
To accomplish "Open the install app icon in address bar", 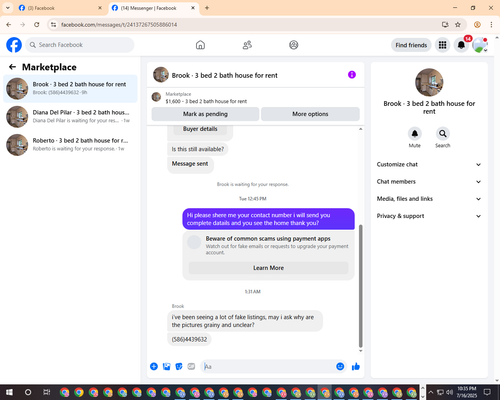I will pos(445,25).
